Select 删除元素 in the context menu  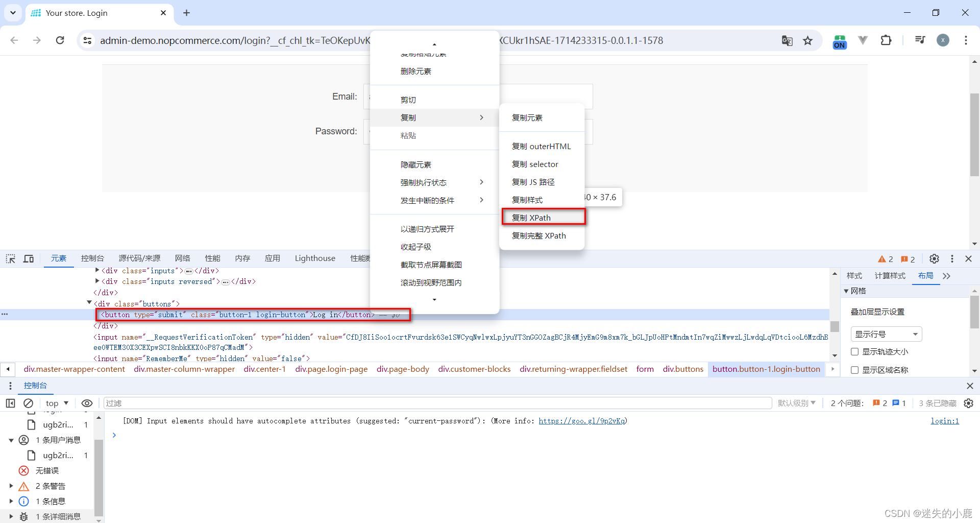pyautogui.click(x=434, y=71)
